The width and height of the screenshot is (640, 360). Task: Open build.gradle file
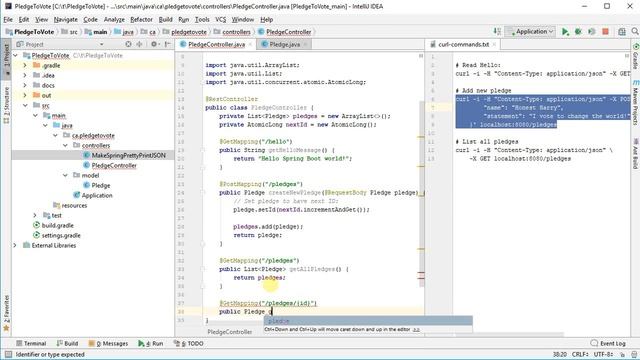(57, 225)
